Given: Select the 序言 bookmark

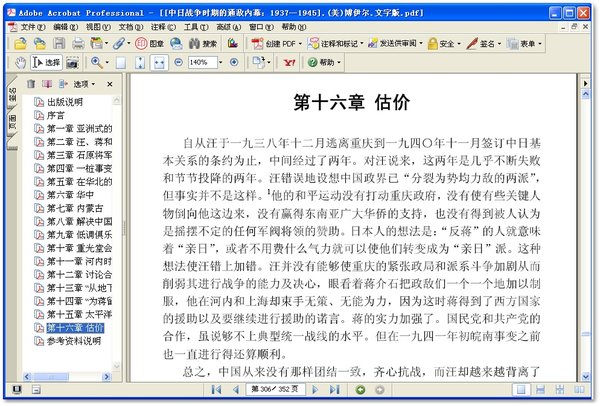Looking at the screenshot, I should click(x=55, y=116).
